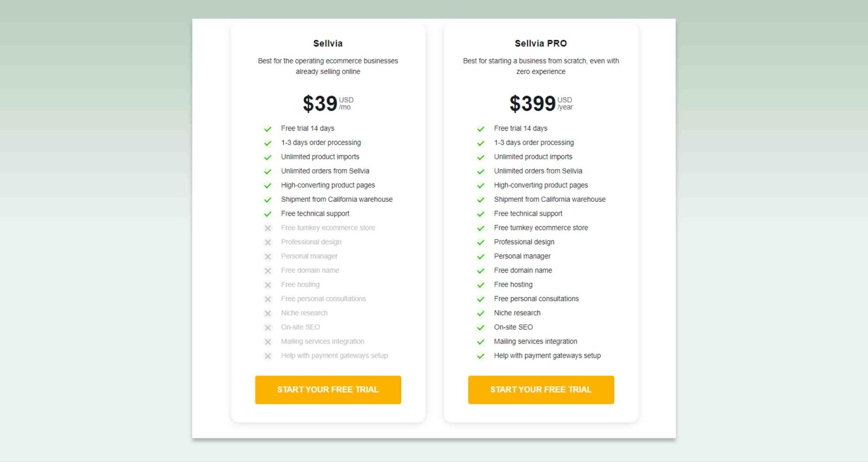
Task: Click the X beside Help with payment gateways setup
Action: pyautogui.click(x=267, y=356)
